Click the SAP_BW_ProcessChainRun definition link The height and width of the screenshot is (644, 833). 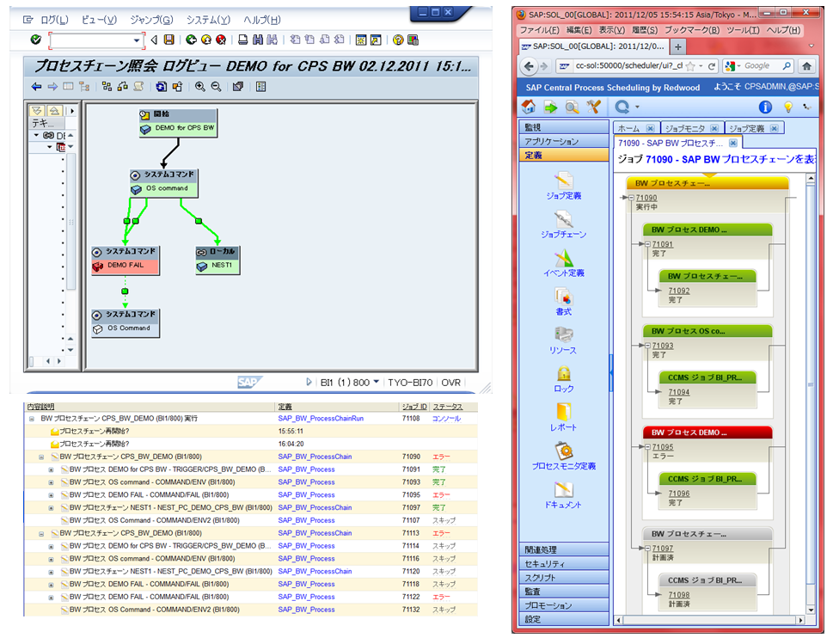coord(321,419)
